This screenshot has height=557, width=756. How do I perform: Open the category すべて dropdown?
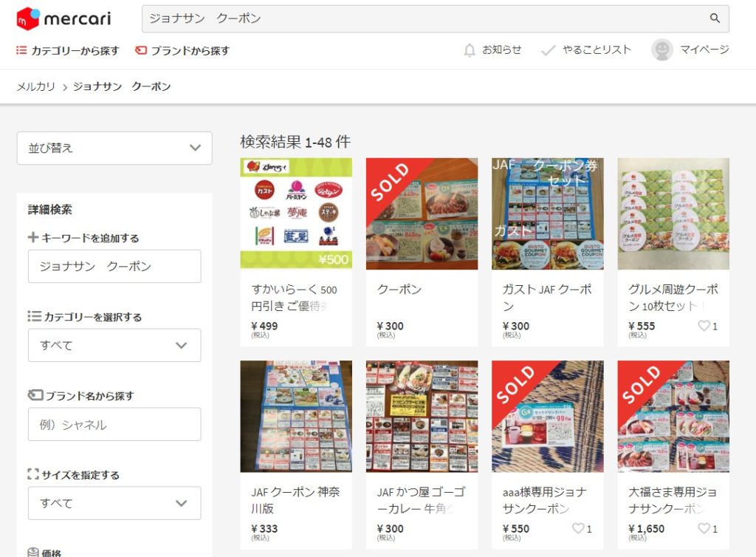point(114,345)
